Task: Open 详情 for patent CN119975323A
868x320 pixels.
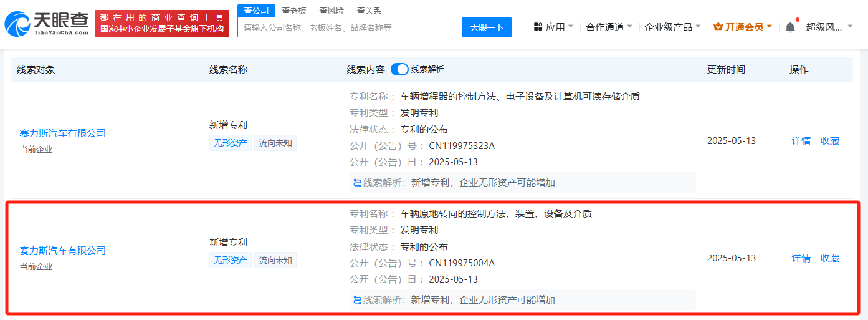Action: 801,141
